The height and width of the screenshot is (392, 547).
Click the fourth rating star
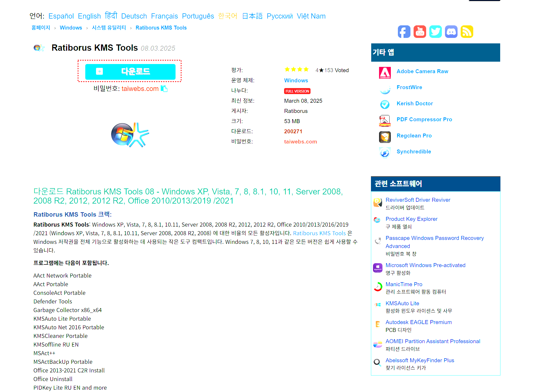[x=307, y=69]
